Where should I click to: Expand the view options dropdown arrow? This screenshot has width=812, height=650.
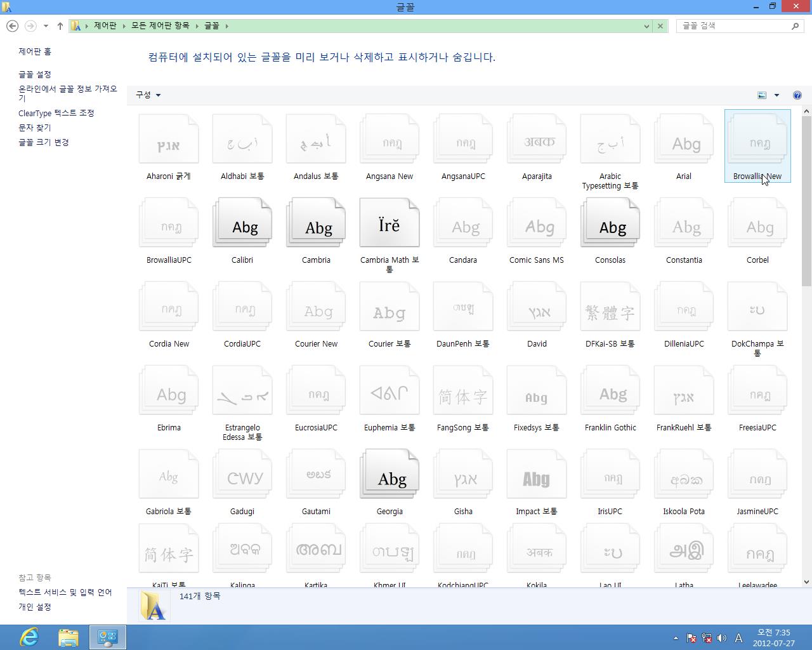[x=776, y=95]
